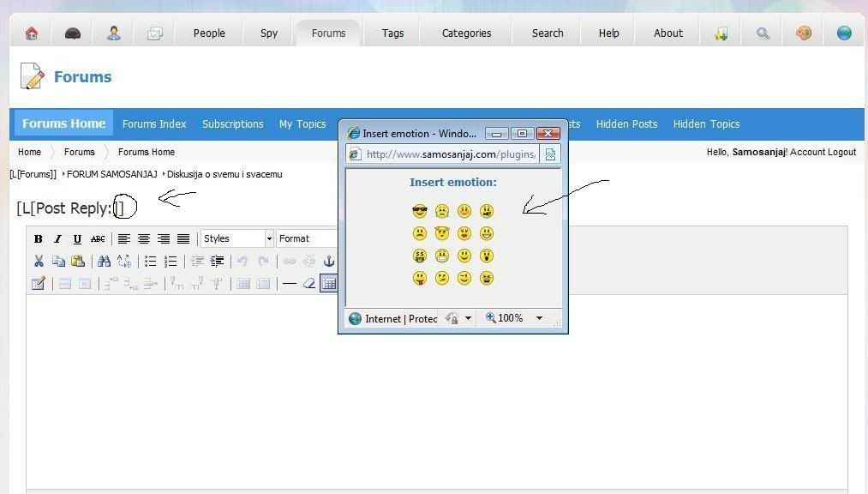Click the home icon in top navigation
The image size is (868, 494).
pos(32,33)
